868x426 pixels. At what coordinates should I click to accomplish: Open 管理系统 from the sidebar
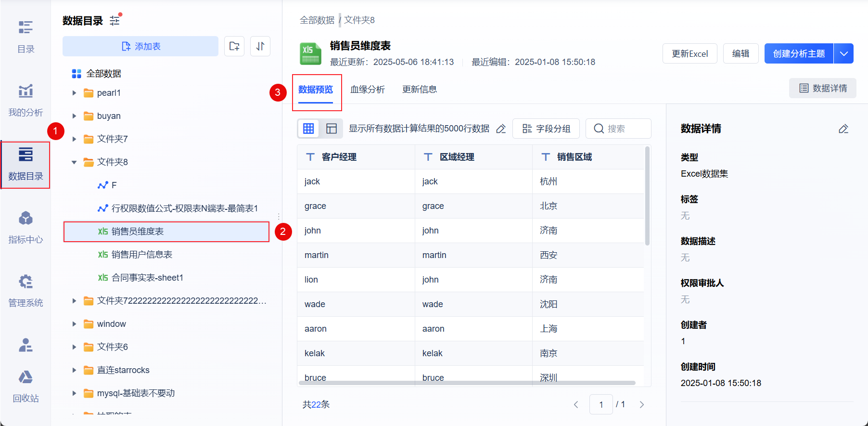[26, 291]
